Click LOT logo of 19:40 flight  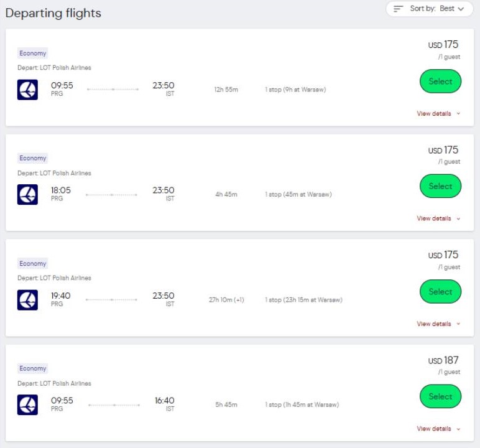tap(27, 299)
